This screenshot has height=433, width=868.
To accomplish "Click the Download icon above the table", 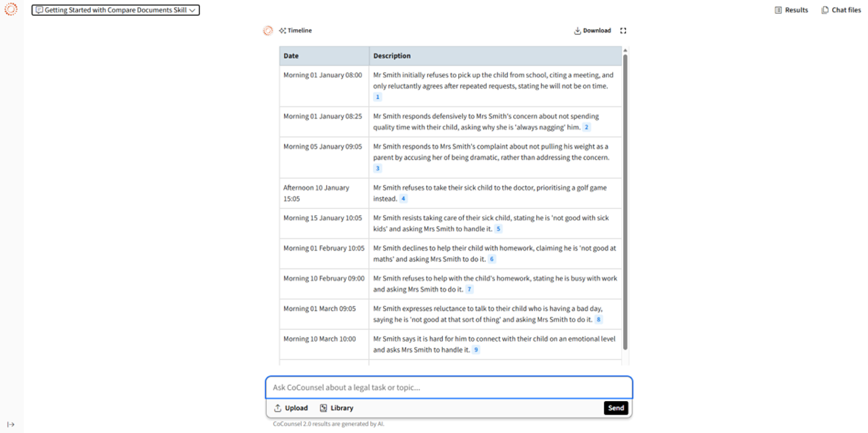I will 578,30.
